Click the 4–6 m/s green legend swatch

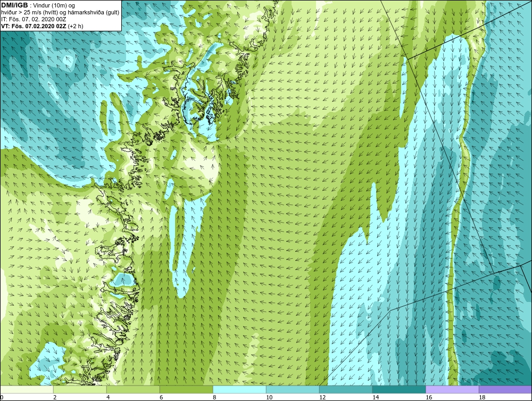133,389
